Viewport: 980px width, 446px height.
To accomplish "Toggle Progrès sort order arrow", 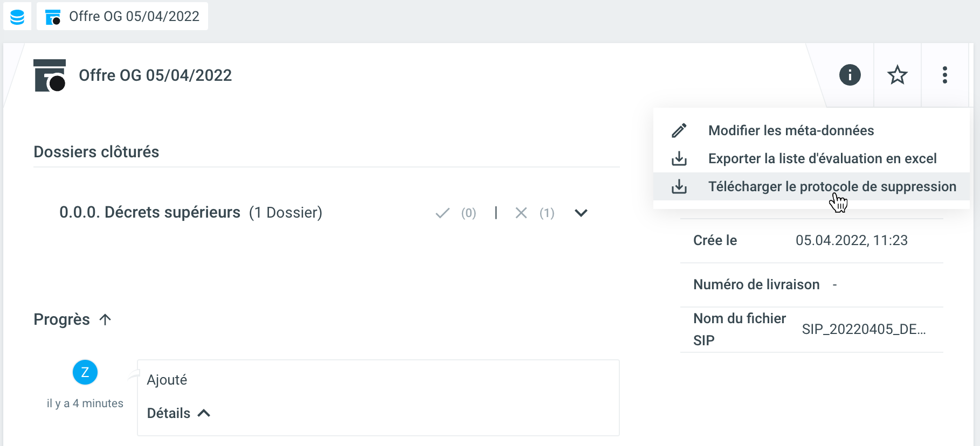I will point(106,319).
